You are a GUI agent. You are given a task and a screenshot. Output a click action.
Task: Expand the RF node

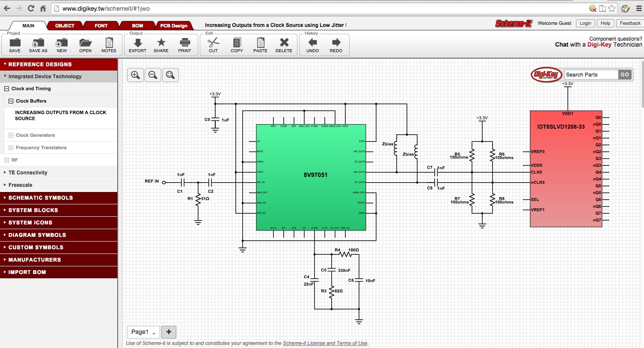pos(6,160)
